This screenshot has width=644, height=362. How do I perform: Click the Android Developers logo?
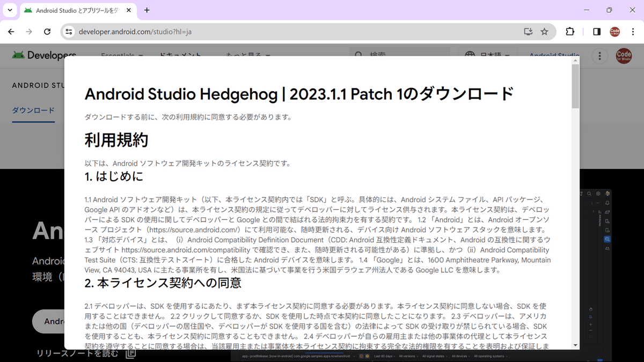pos(44,55)
